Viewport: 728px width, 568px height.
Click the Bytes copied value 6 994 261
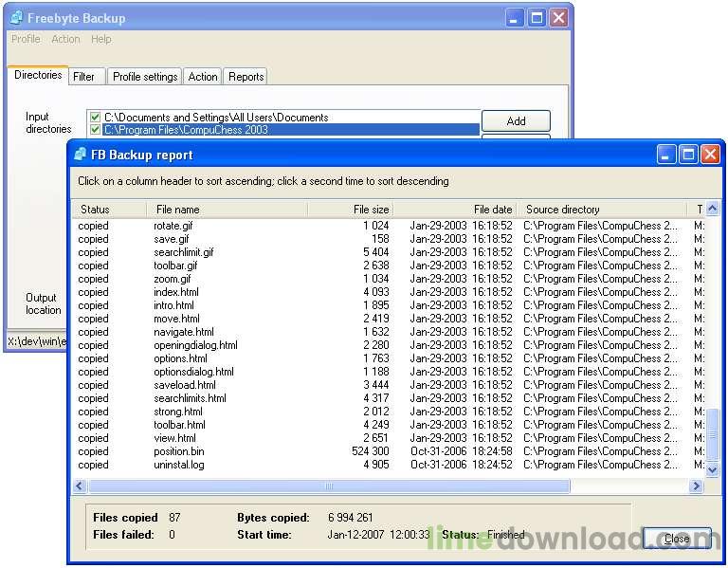[350, 518]
